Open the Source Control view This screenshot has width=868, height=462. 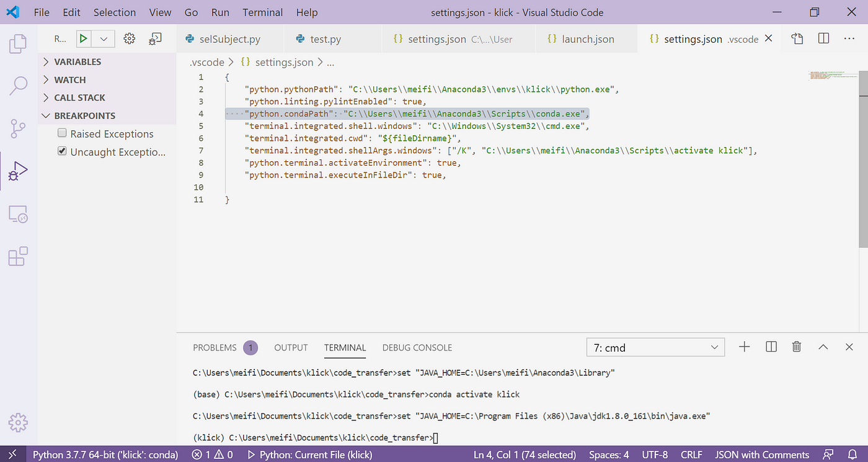click(x=18, y=129)
